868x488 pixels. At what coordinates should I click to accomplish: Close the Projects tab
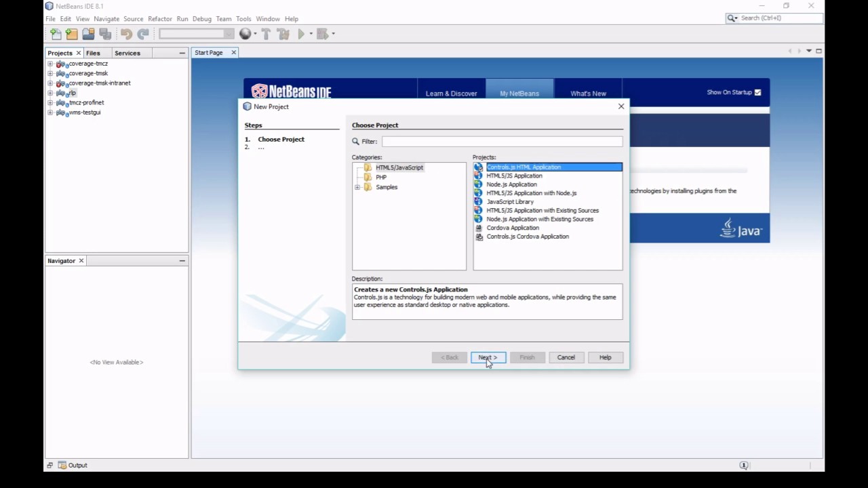tap(79, 53)
